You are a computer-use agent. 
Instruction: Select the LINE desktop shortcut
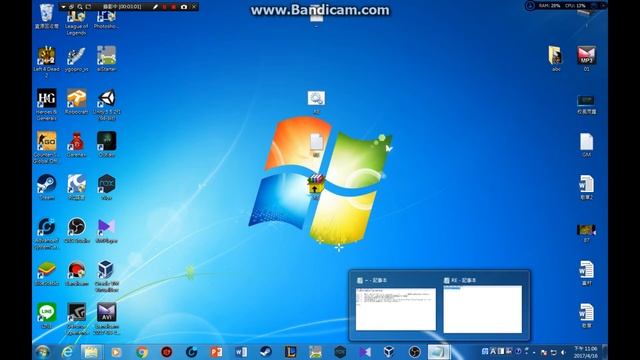[47, 315]
